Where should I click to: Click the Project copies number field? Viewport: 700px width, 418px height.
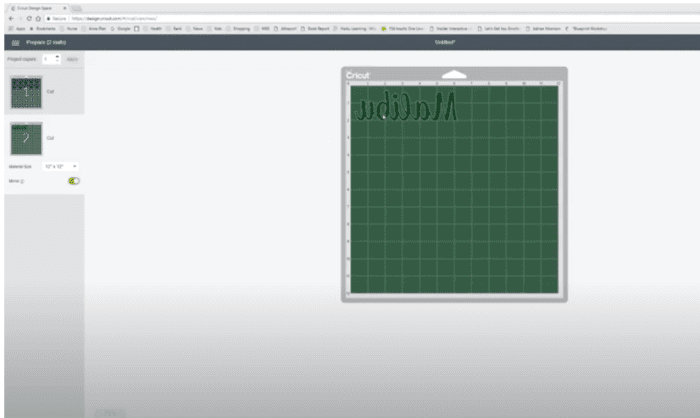pos(49,59)
